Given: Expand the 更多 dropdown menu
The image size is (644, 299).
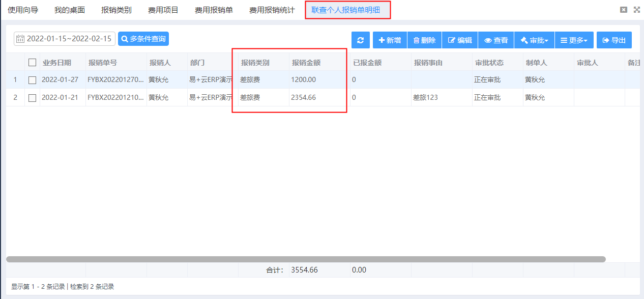Looking at the screenshot, I should tap(574, 40).
